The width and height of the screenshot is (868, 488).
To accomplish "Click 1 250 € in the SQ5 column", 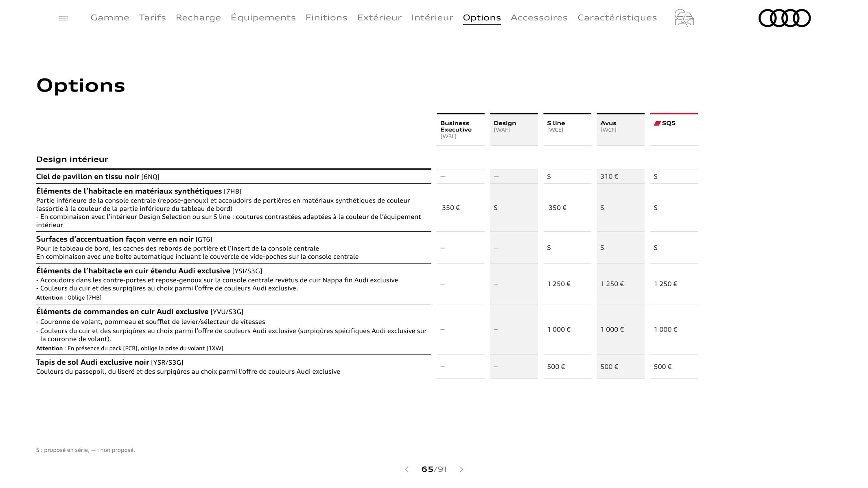I will point(665,284).
